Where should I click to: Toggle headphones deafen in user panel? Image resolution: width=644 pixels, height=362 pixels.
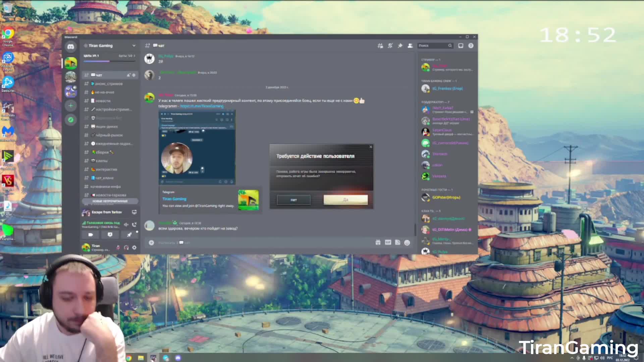pos(126,247)
